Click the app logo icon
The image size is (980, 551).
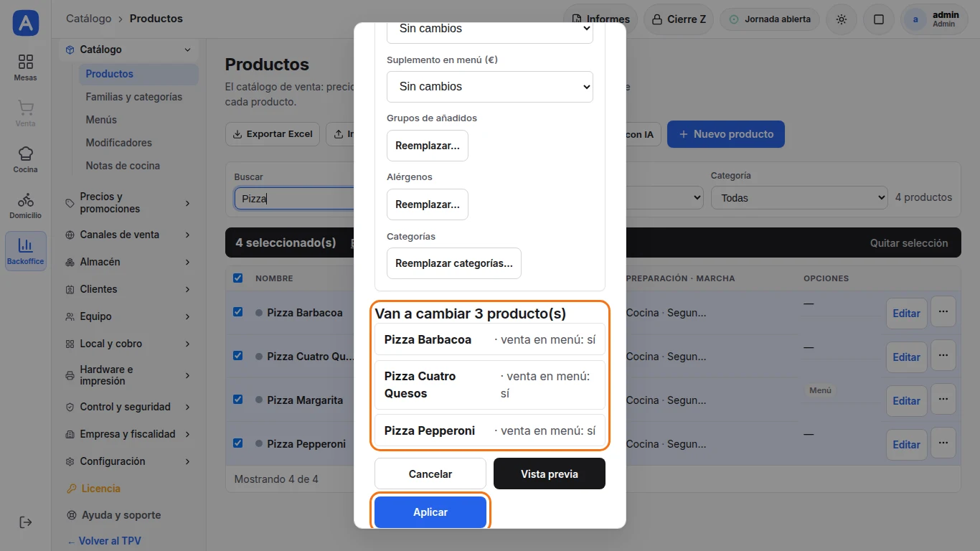pos(26,23)
